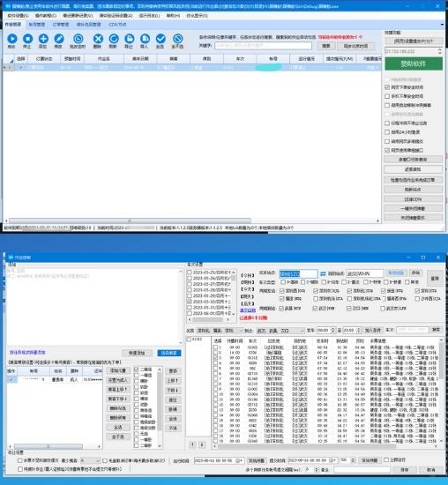Click the 全选 button under passenger actions

pyautogui.click(x=117, y=427)
